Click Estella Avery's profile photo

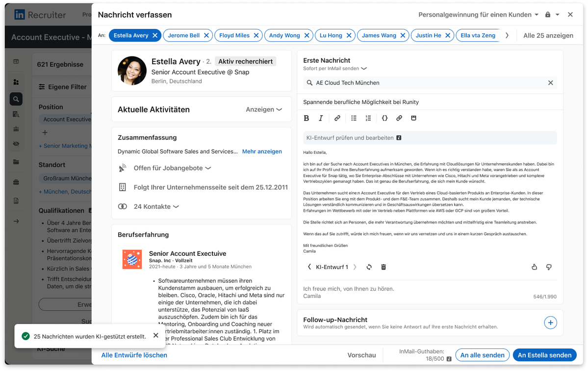(x=132, y=71)
